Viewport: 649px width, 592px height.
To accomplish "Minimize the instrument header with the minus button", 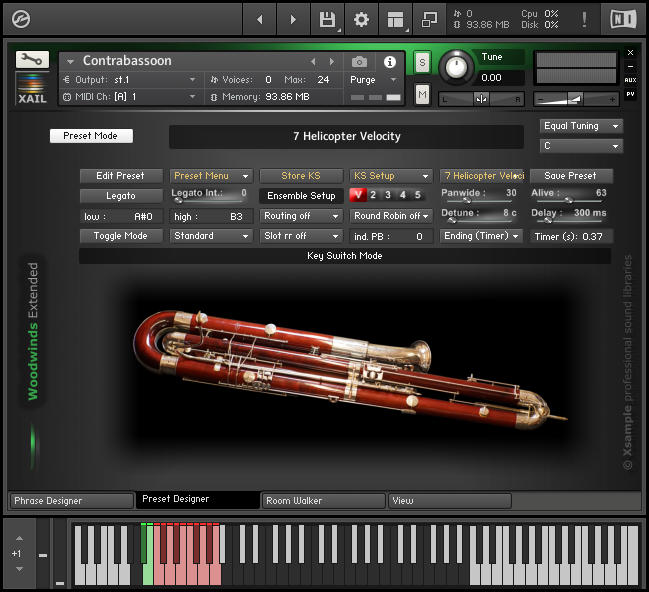I will point(630,66).
